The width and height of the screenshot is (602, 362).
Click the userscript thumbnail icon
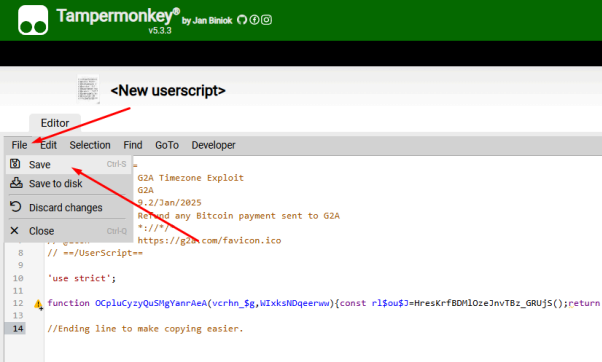point(88,89)
